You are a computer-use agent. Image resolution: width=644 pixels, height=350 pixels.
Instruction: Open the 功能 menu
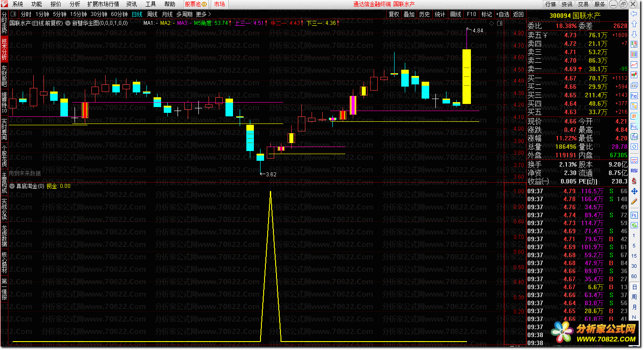point(37,4)
